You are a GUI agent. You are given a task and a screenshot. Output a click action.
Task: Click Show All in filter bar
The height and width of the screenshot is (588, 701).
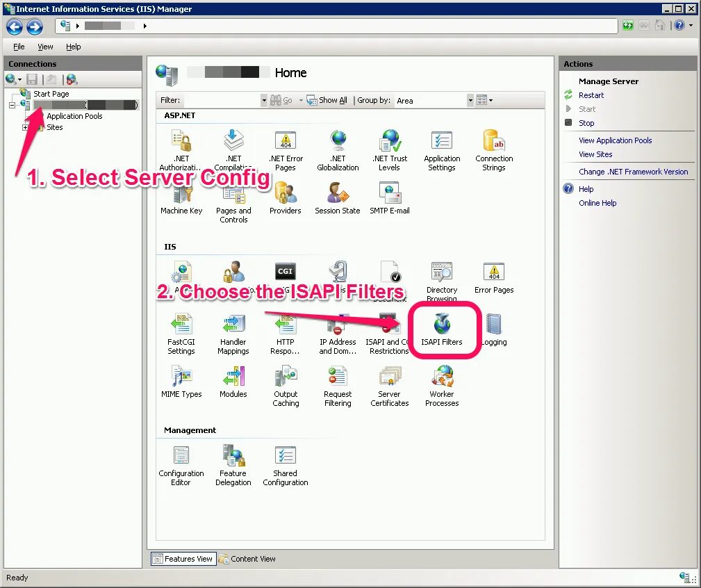click(x=327, y=100)
